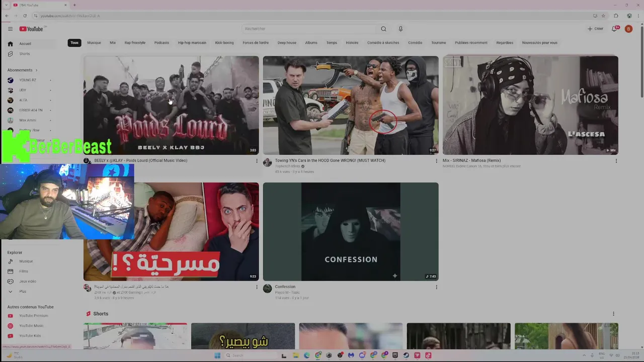
Task: Select the Kick-boxing filter chip
Action: 224,43
